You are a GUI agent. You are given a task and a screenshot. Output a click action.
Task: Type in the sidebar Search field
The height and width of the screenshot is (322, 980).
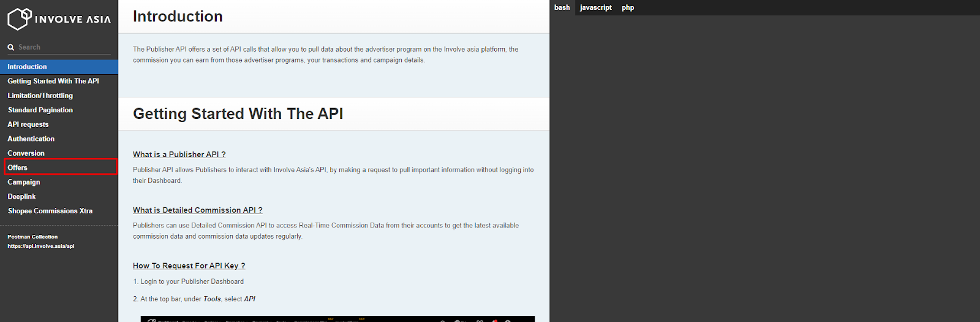click(x=61, y=47)
